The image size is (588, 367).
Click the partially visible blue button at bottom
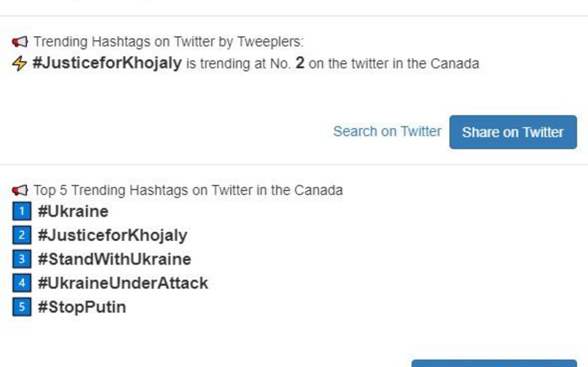coord(494,363)
